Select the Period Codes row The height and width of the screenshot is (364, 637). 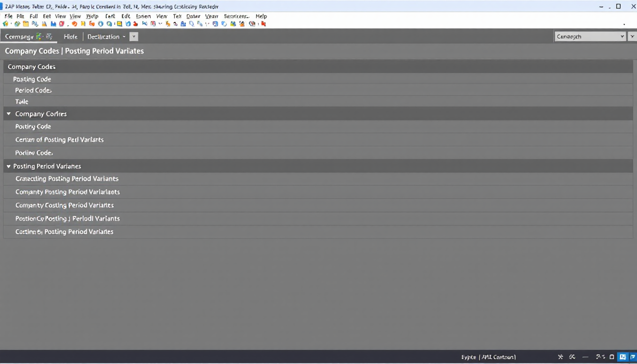click(x=318, y=90)
